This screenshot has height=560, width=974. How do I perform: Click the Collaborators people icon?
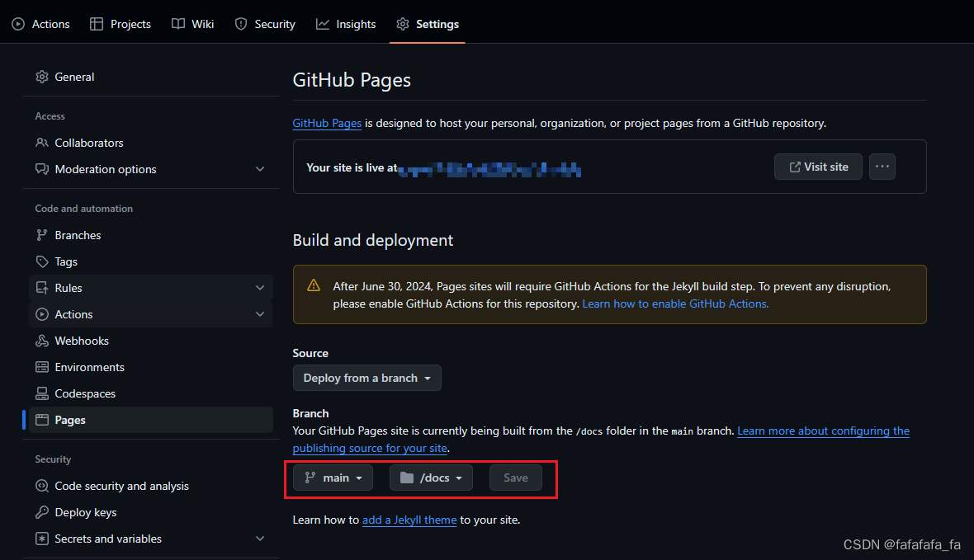(41, 143)
